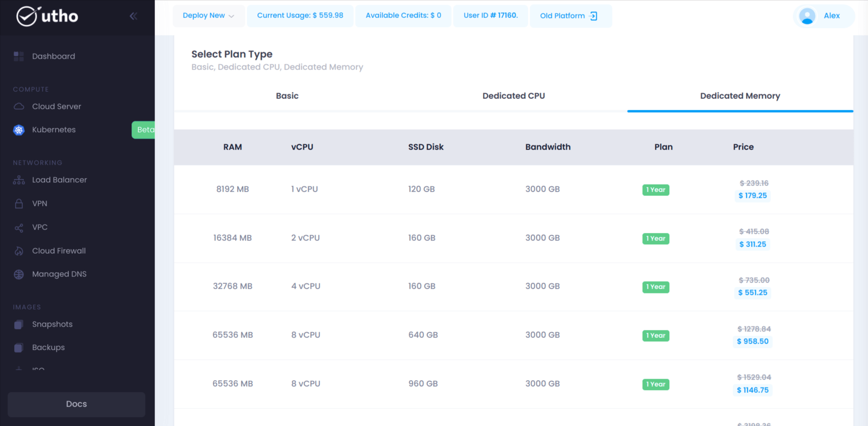Click the Load Balancer icon

(x=19, y=180)
